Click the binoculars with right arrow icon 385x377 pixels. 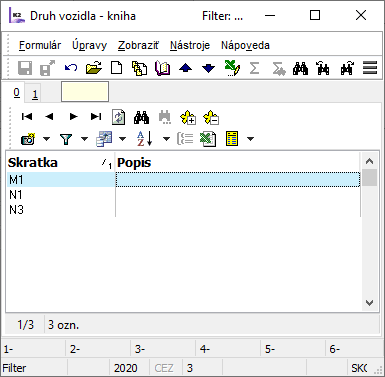[x=347, y=68]
